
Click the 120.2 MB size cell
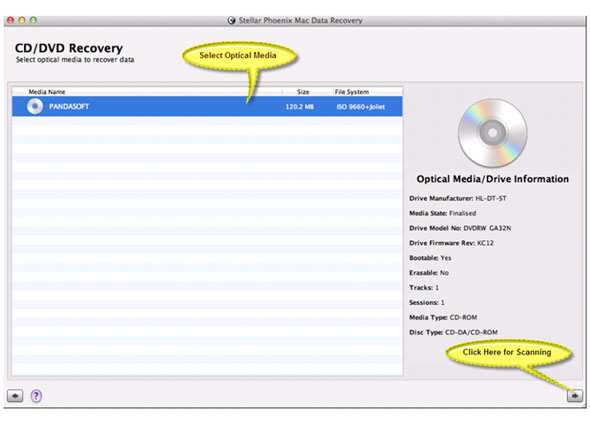coord(300,107)
